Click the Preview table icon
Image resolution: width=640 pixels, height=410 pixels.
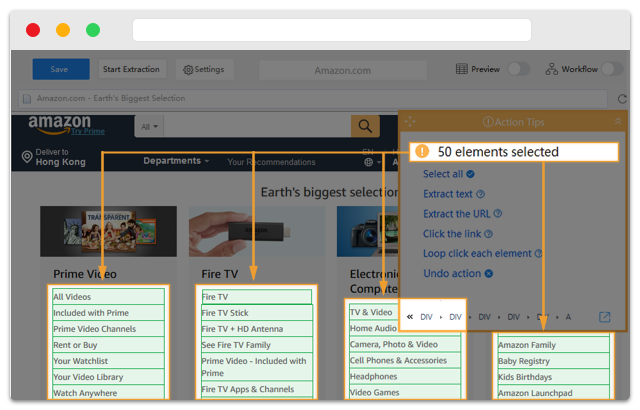pyautogui.click(x=462, y=69)
